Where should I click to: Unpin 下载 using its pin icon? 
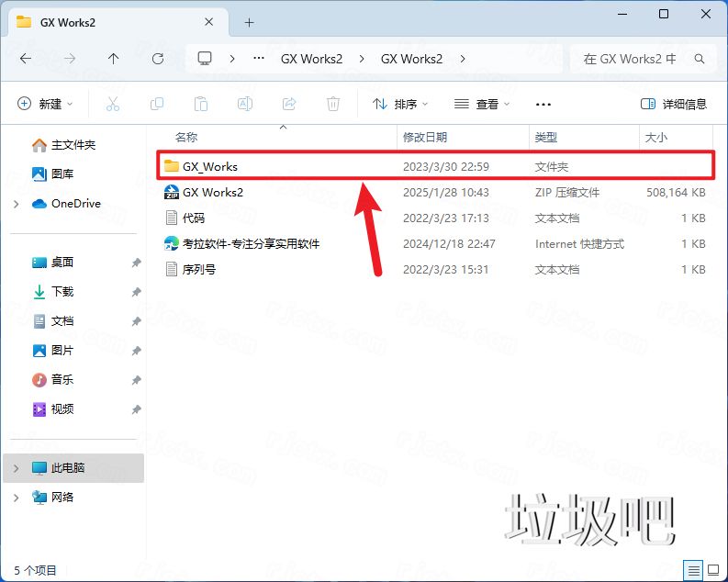(136, 292)
